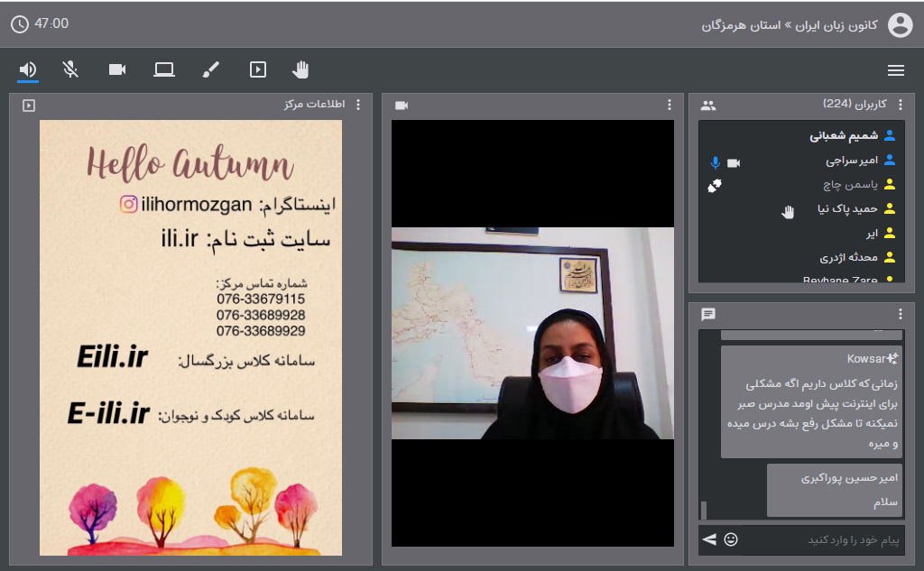Viewport: 924px width, 571px height.
Task: Open options menu of webcam video panel
Action: tap(669, 105)
